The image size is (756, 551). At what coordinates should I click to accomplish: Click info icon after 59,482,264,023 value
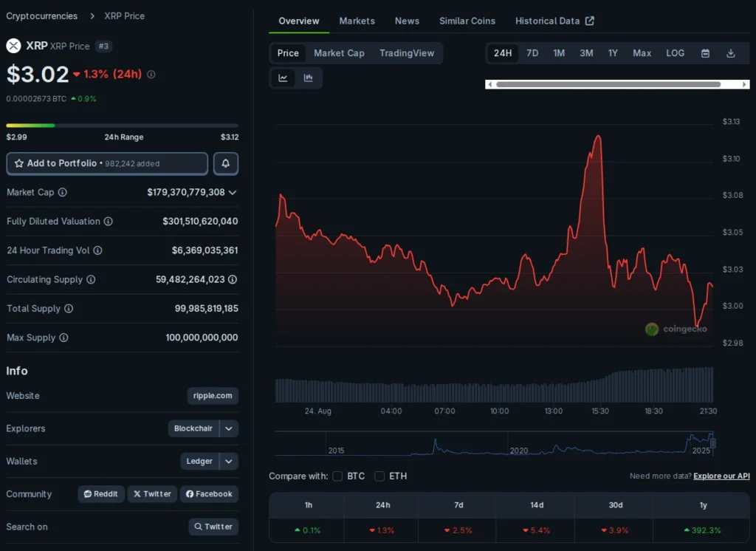click(x=233, y=279)
